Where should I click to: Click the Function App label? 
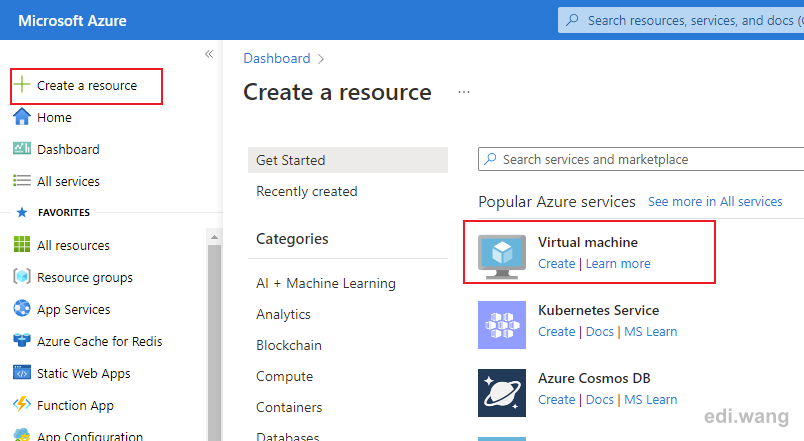point(75,405)
